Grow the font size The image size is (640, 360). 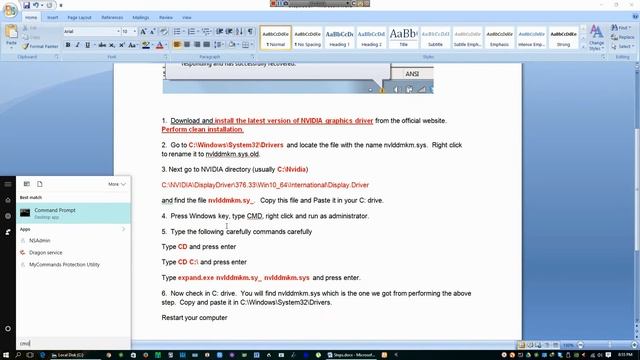[x=143, y=31]
